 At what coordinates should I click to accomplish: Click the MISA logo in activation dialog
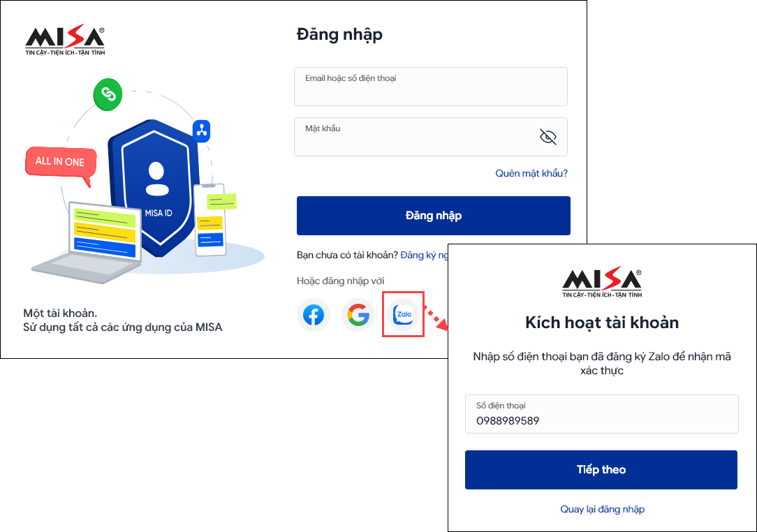(x=602, y=282)
